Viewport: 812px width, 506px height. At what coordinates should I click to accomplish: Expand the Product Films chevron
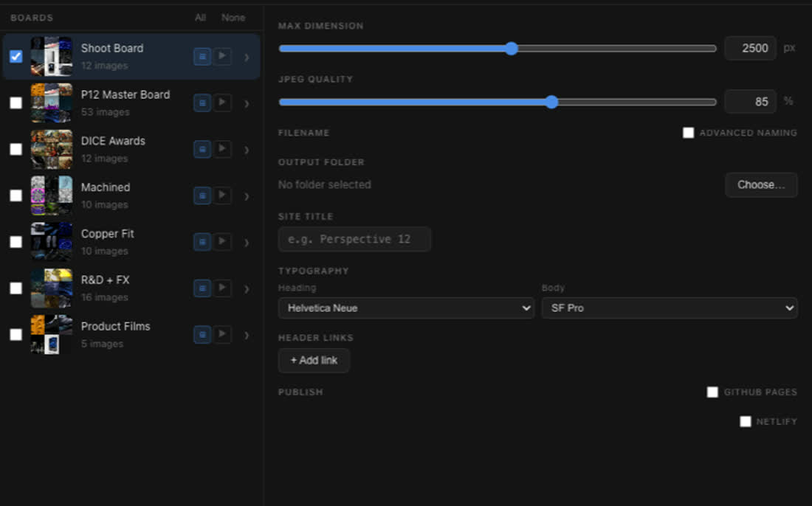(247, 336)
